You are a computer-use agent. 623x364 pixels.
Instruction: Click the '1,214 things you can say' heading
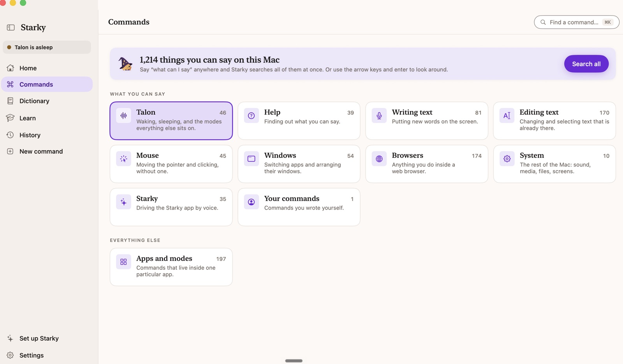(x=209, y=59)
